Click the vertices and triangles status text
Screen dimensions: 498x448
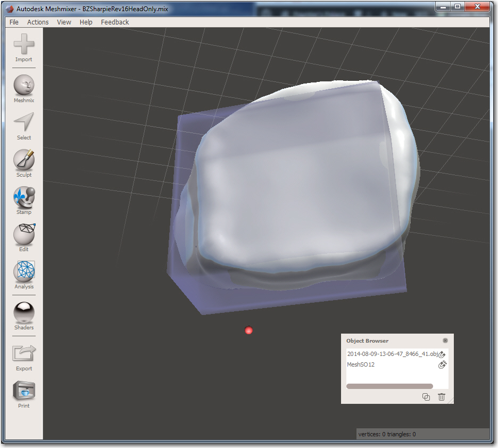click(x=387, y=434)
